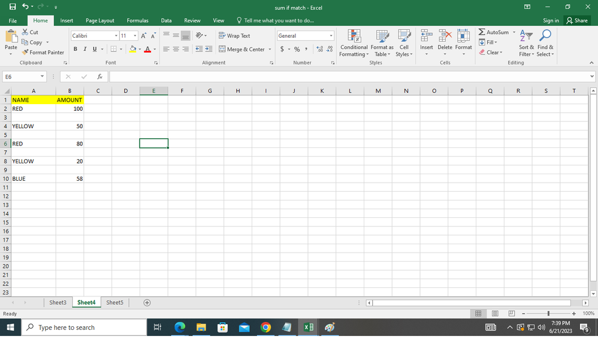Click the Share button
The image size is (598, 364).
pyautogui.click(x=577, y=20)
